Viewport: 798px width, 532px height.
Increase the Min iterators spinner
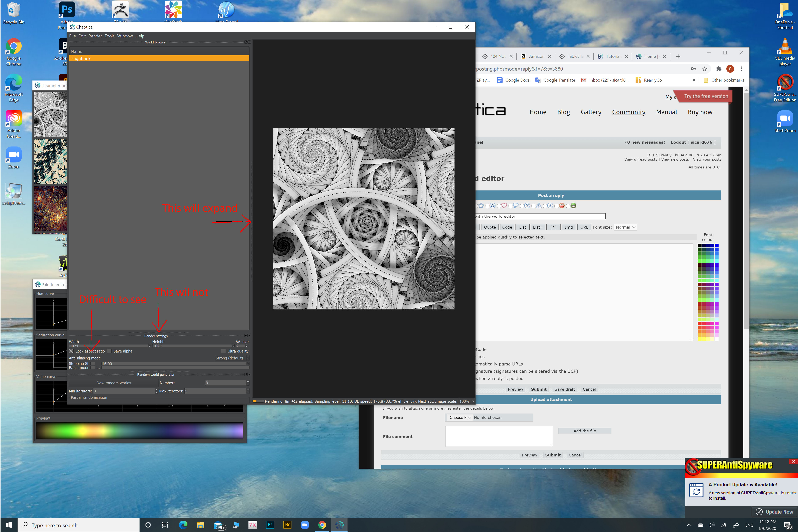(x=156, y=389)
